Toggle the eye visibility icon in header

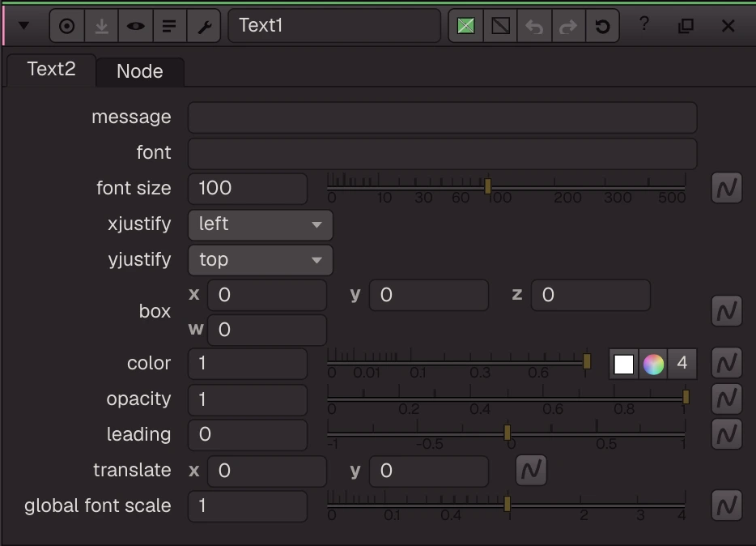point(135,26)
